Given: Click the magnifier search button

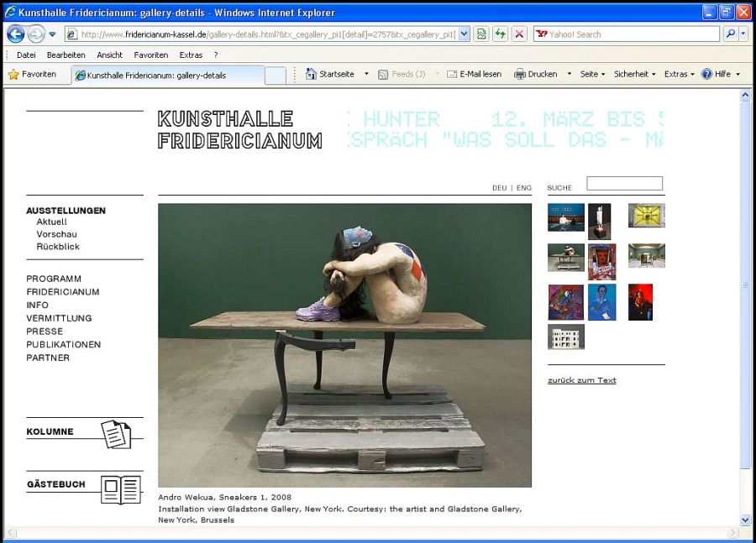Looking at the screenshot, I should 731,34.
